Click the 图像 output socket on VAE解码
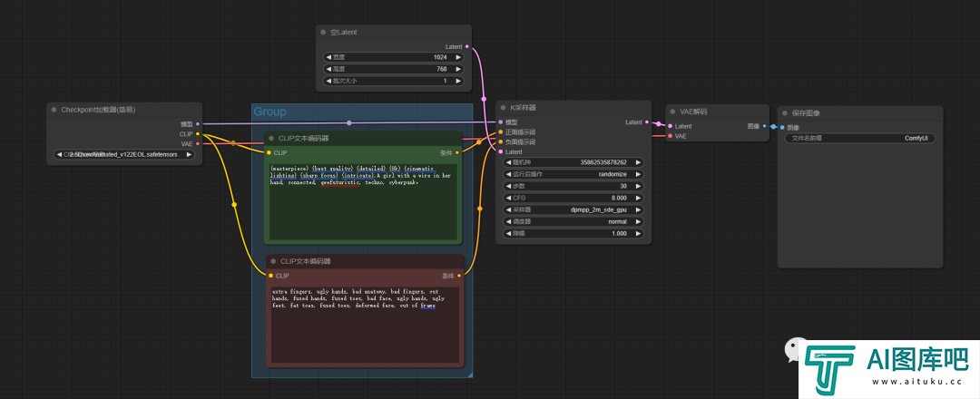 [x=764, y=126]
